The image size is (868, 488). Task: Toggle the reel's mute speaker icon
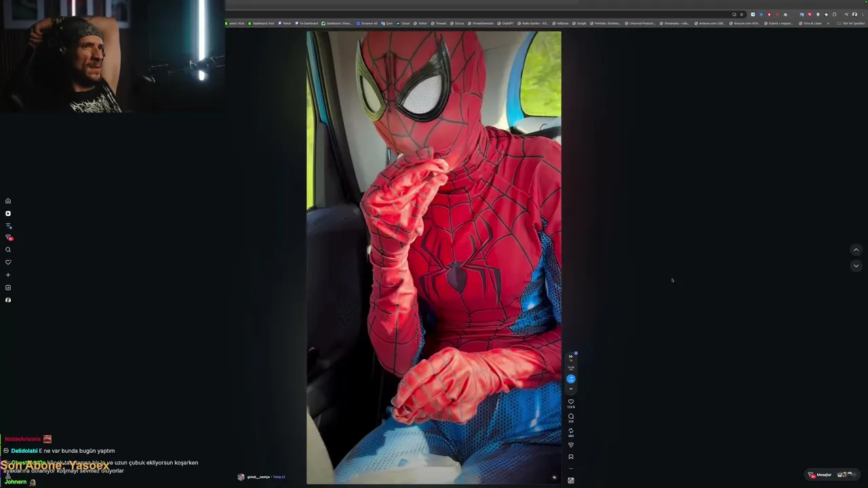554,477
